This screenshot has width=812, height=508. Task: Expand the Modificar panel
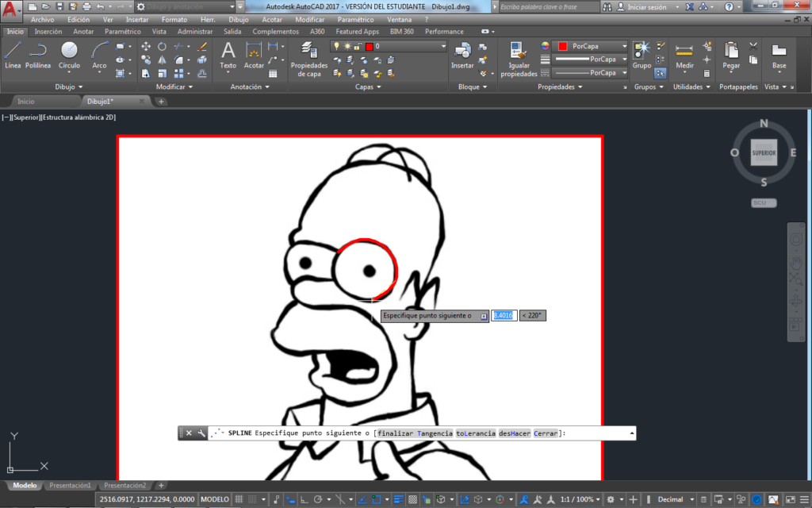pyautogui.click(x=174, y=87)
